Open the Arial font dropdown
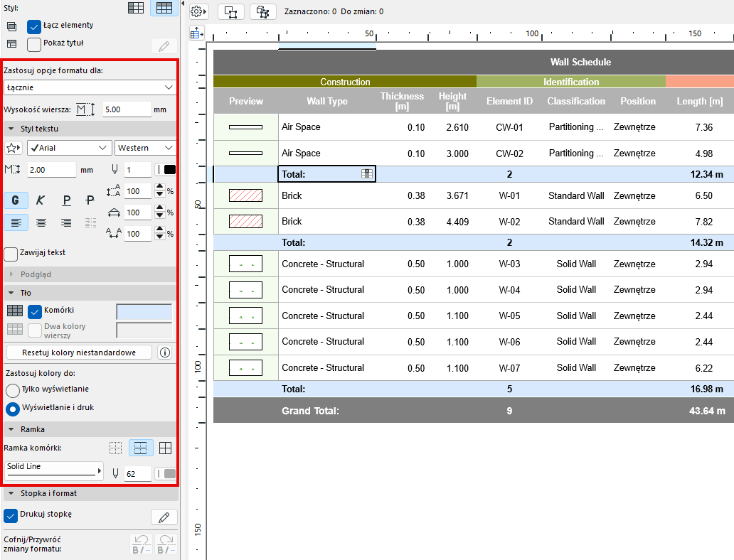The image size is (734, 560). (69, 148)
